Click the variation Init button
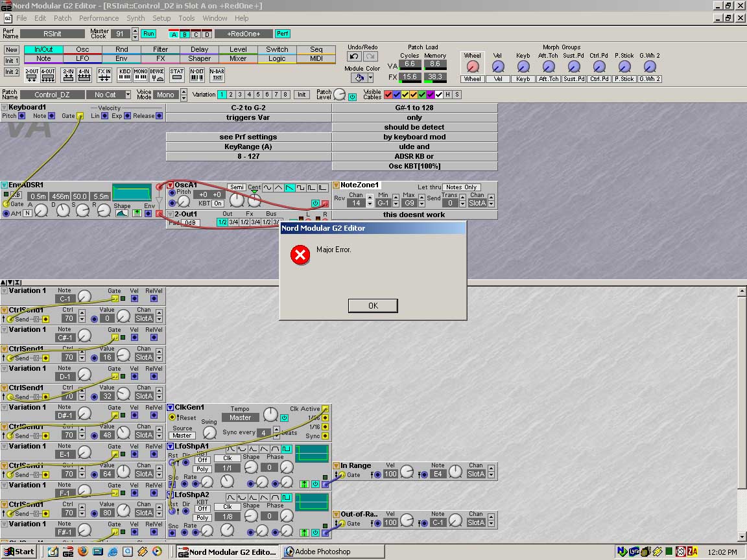The height and width of the screenshot is (560, 747). 302,95
